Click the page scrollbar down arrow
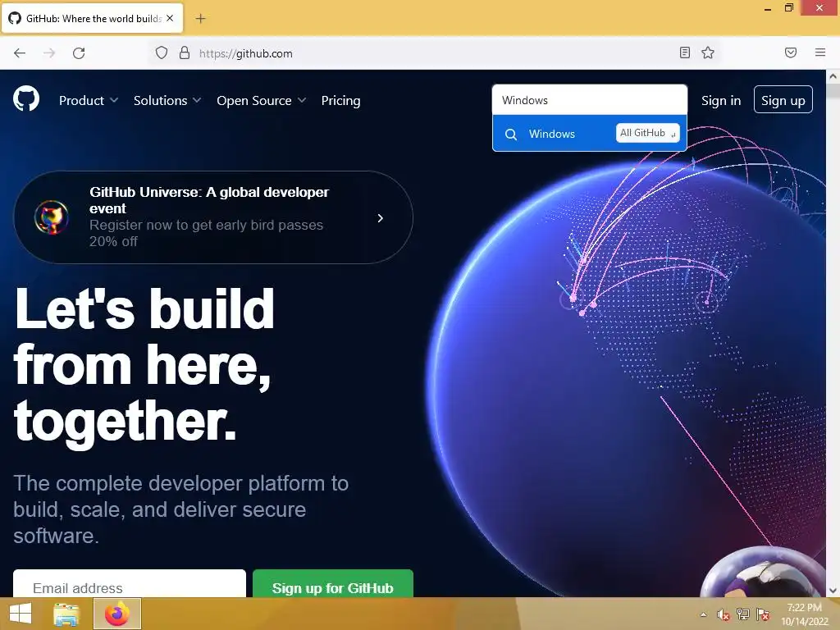The height and width of the screenshot is (630, 840). tap(833, 591)
